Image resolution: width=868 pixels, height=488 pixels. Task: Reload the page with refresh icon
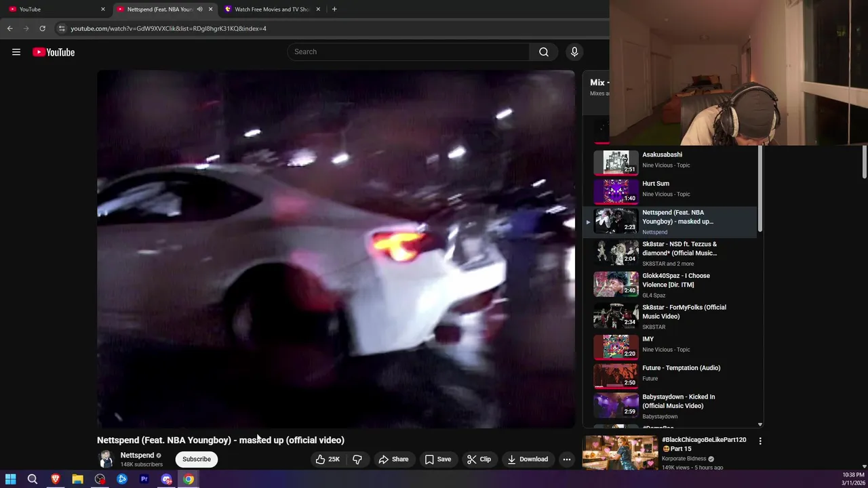42,28
